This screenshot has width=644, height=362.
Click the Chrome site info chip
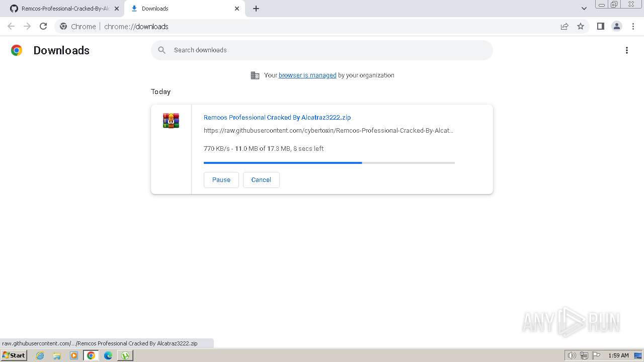point(77,27)
